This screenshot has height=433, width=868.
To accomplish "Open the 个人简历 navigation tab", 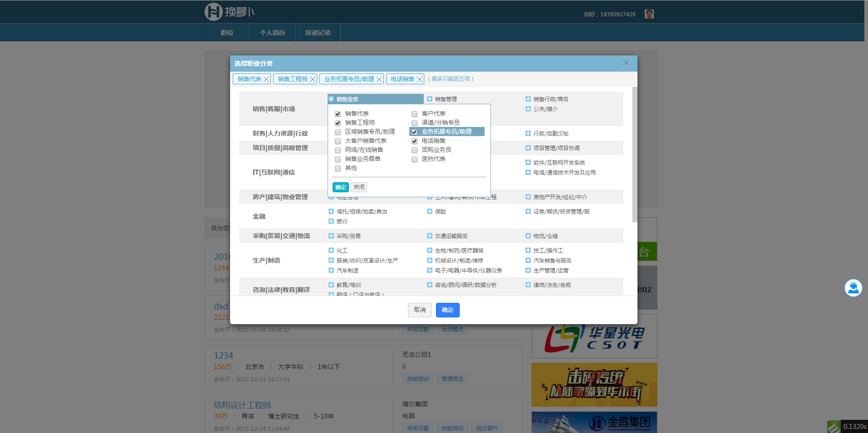I will [272, 33].
